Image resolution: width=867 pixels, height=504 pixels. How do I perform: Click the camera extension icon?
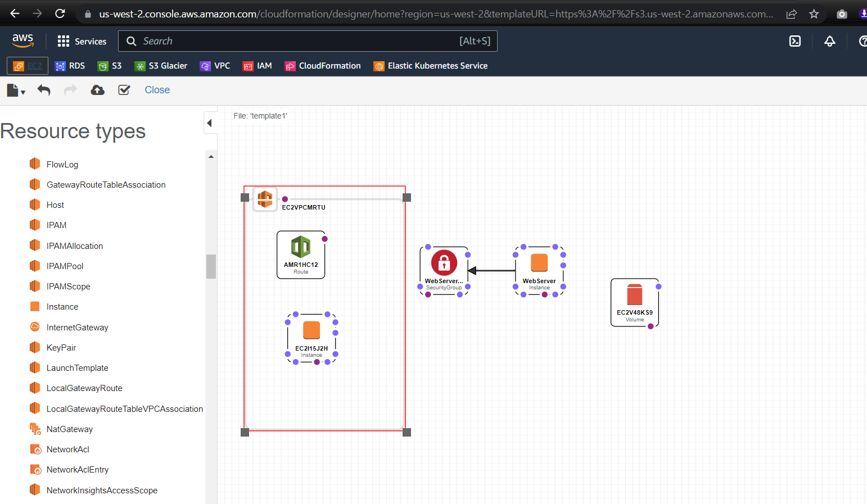842,13
